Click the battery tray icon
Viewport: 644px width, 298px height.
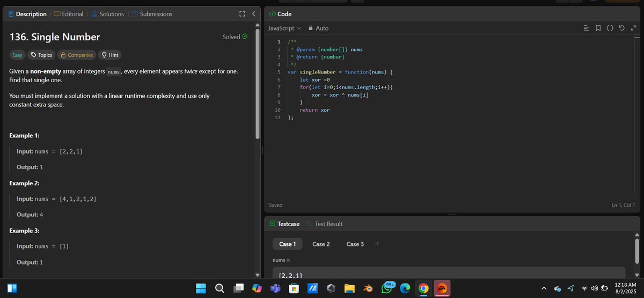tap(604, 288)
